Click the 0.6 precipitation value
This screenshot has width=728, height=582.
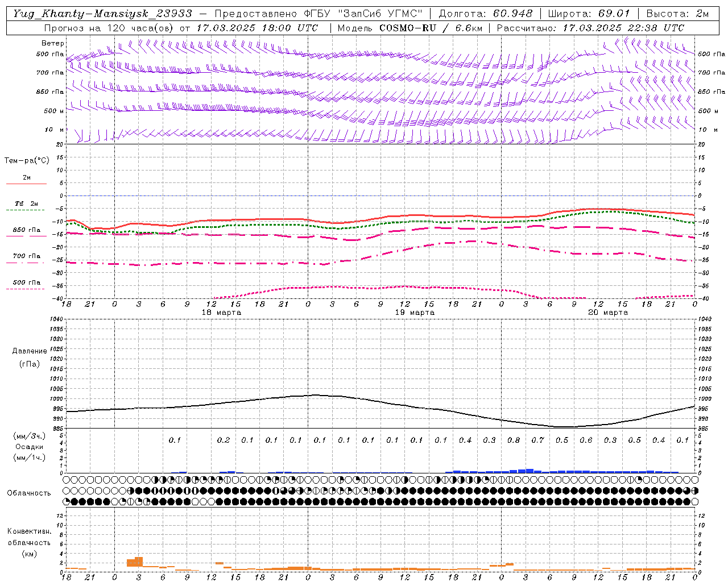pos(586,440)
